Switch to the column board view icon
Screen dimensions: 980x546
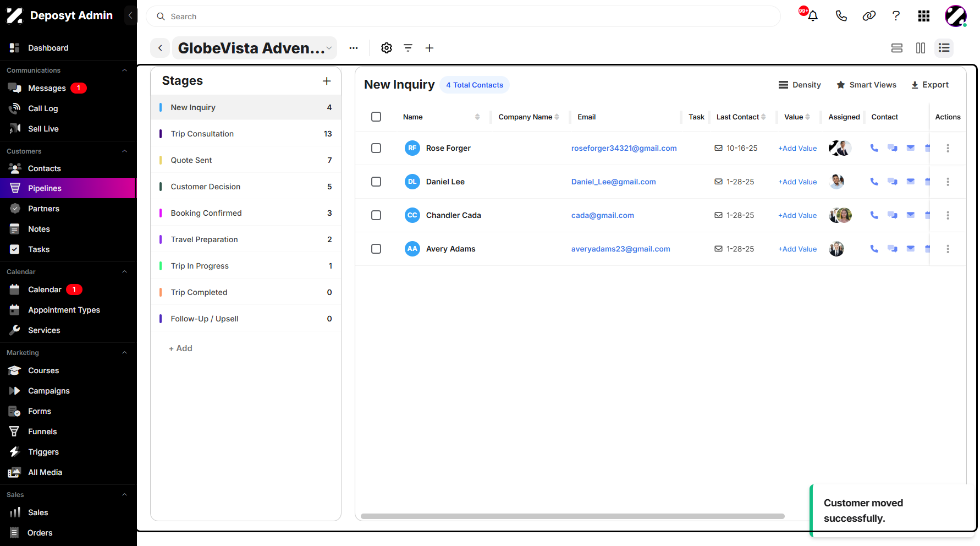pos(921,48)
